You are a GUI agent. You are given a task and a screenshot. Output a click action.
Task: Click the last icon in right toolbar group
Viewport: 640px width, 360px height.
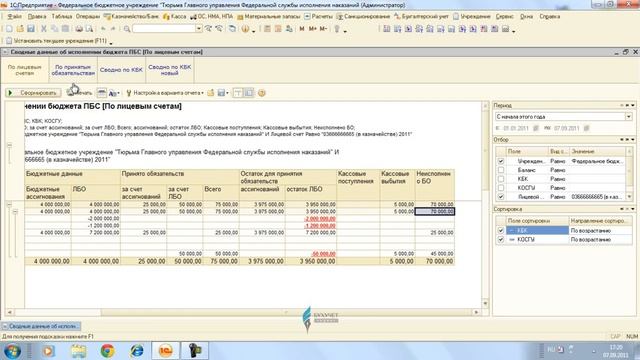505,29
